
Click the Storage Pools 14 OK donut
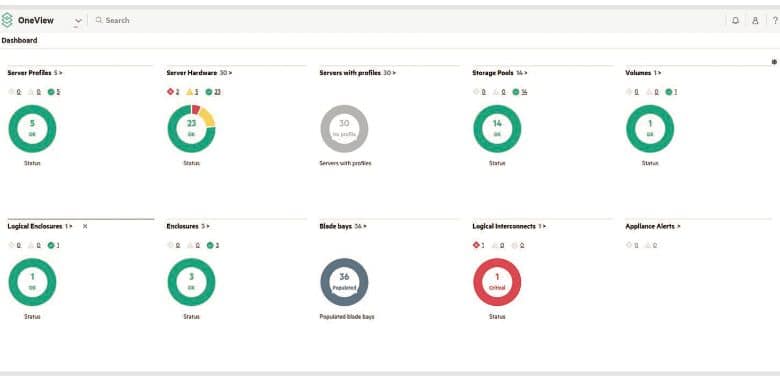click(x=497, y=128)
